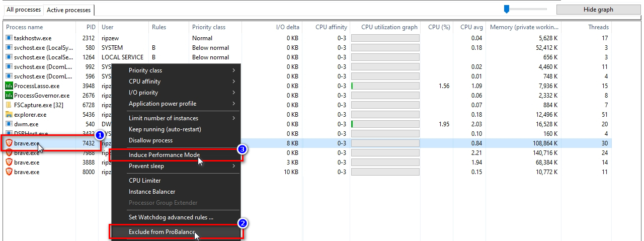The width and height of the screenshot is (644, 241).
Task: Sort by User column header
Action: point(123,27)
